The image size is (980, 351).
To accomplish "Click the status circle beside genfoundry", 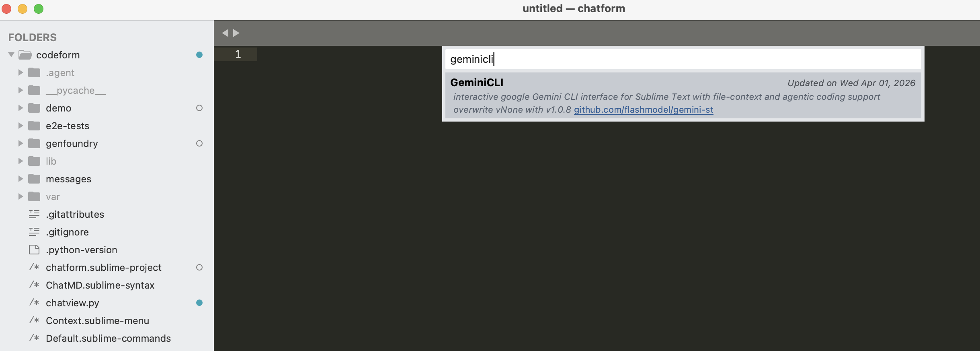I will 199,144.
